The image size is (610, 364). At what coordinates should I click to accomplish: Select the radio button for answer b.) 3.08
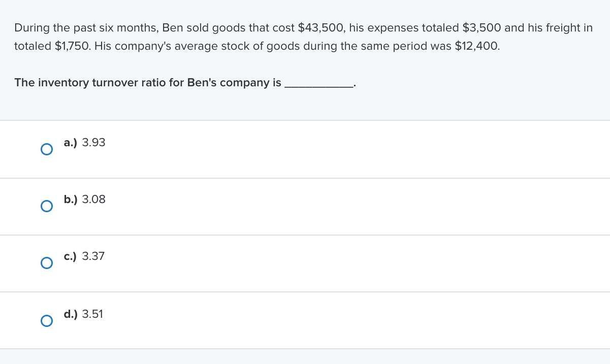click(47, 206)
